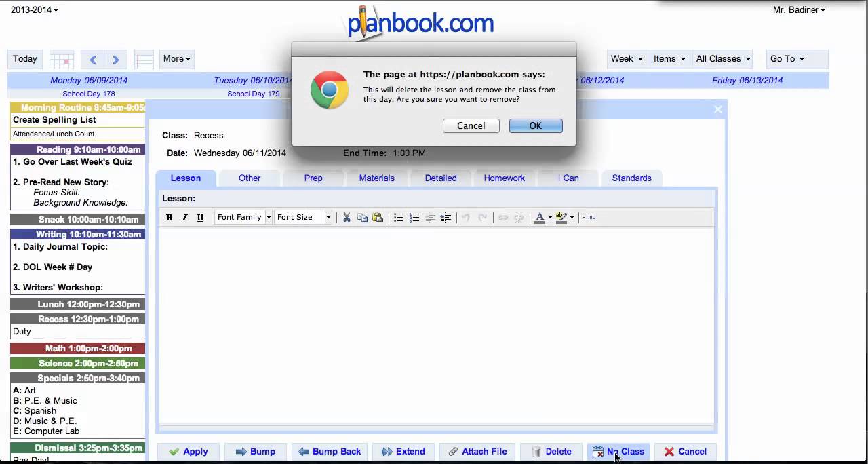Click the Delete button with trash icon
868x464 pixels.
tap(551, 452)
